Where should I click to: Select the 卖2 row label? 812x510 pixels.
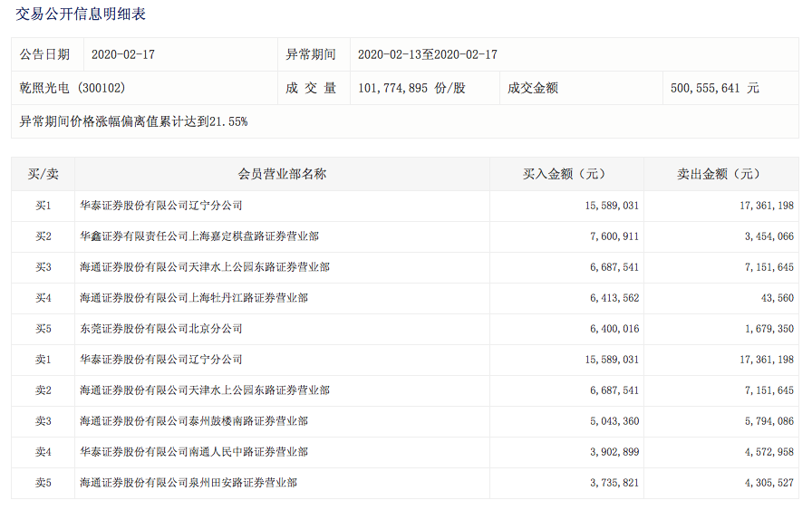[x=43, y=390]
